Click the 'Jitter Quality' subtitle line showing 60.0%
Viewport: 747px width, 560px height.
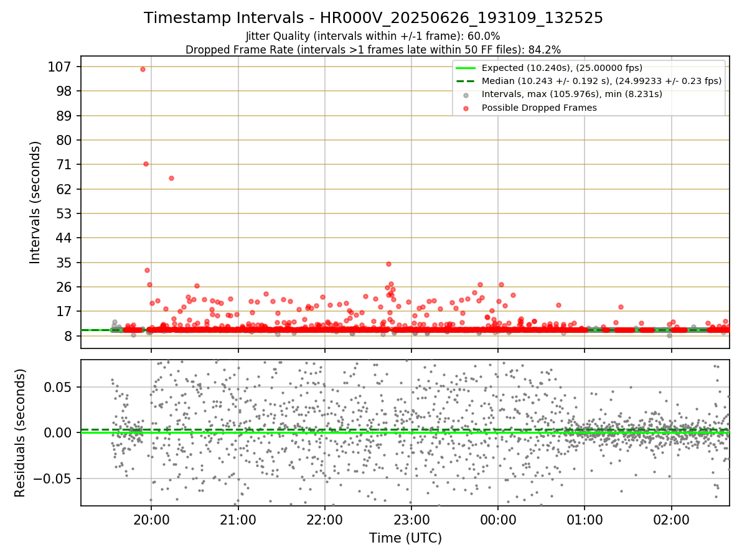[x=373, y=36]
